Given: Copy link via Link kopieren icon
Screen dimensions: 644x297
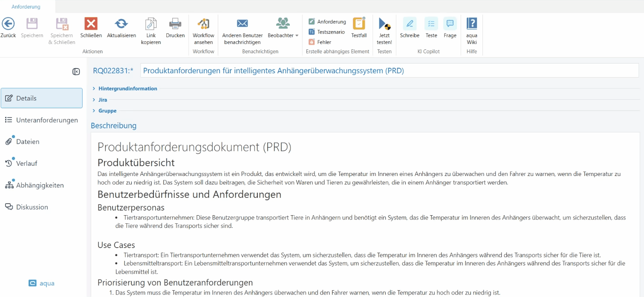Looking at the screenshot, I should [151, 24].
